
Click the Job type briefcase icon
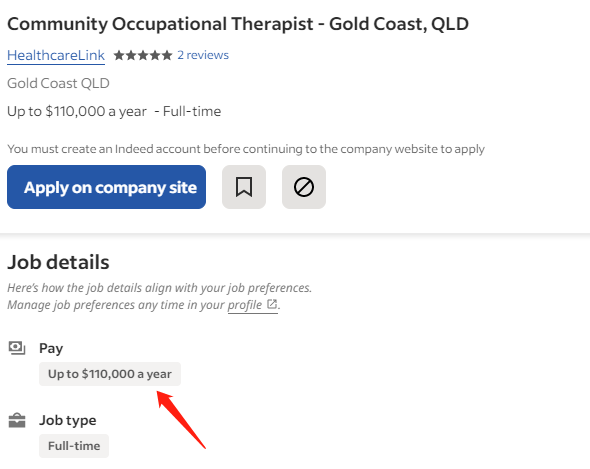point(17,420)
